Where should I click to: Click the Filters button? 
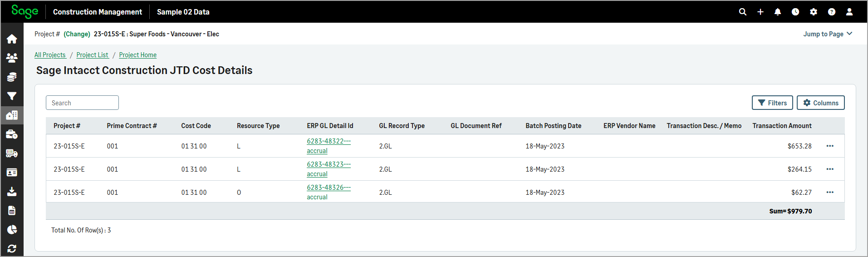tap(772, 103)
